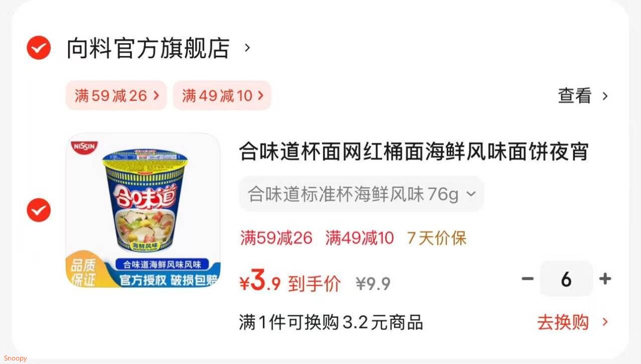Click the dropdown chevron after 76g
Image resolution: width=641 pixels, height=364 pixels.
(x=471, y=194)
